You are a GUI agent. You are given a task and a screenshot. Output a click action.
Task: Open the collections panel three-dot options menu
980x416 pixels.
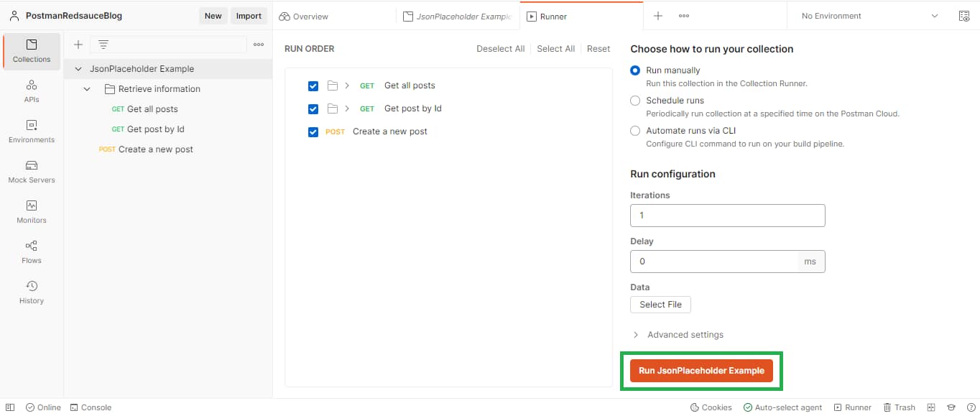click(x=259, y=45)
